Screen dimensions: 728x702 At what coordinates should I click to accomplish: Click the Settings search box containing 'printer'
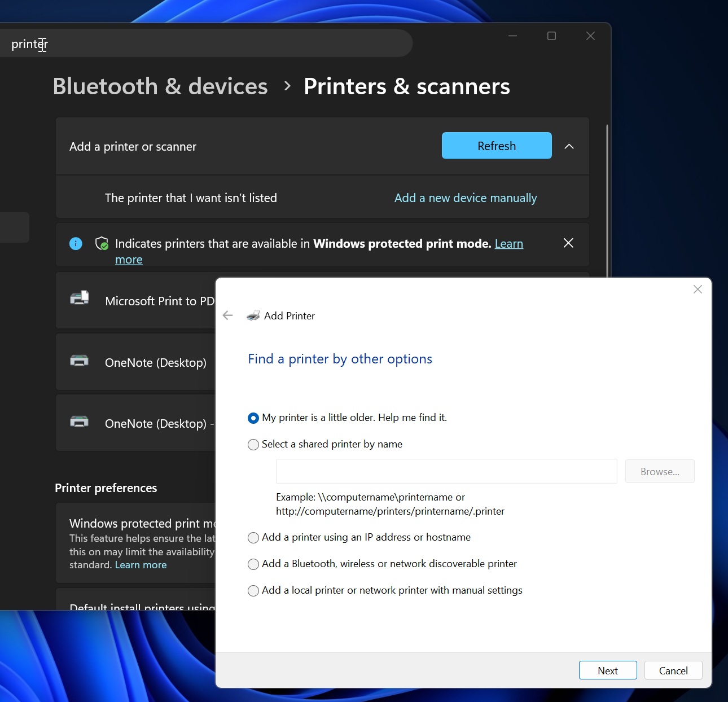[206, 43]
